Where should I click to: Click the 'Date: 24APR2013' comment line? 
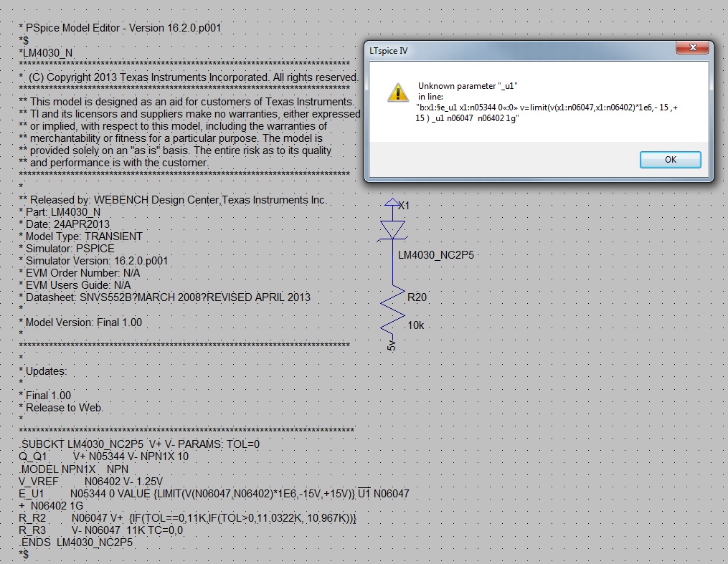64,224
